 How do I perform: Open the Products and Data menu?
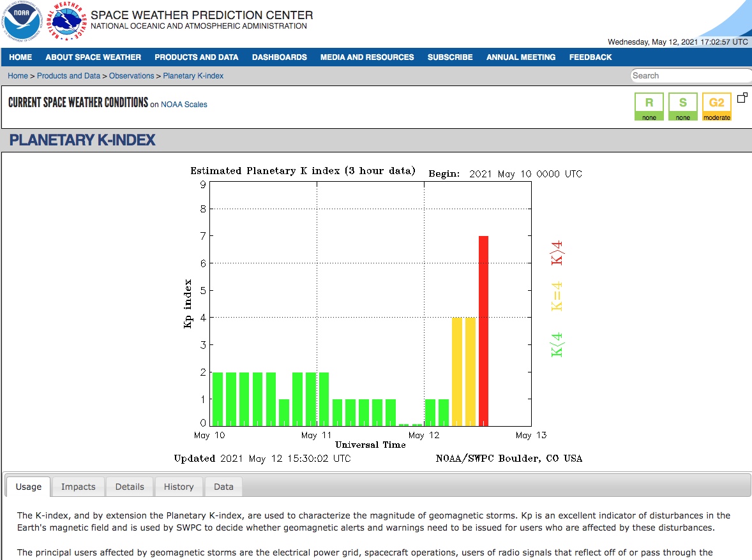[196, 57]
